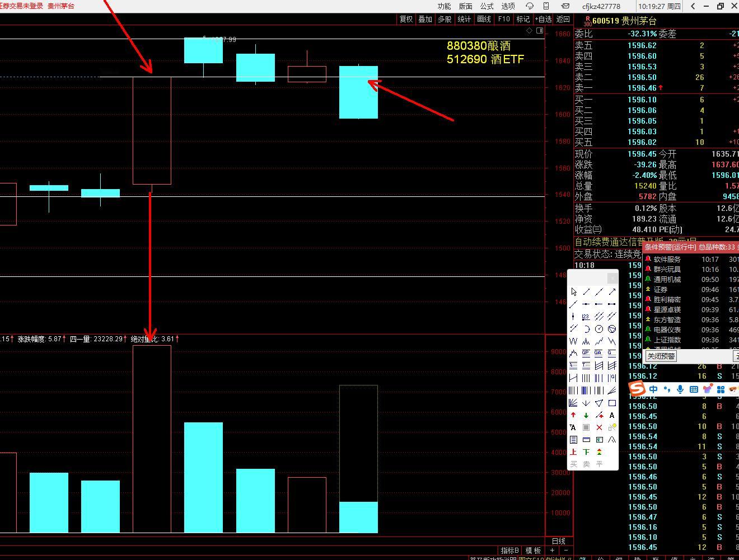739x560 pixels.
Task: Select 通用机械 alert row at 09:50
Action: [691, 279]
